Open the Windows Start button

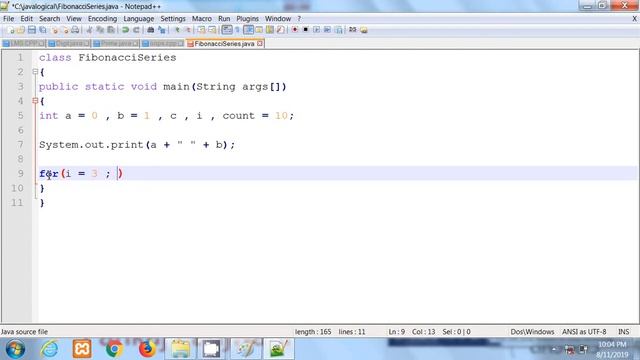pos(15,349)
